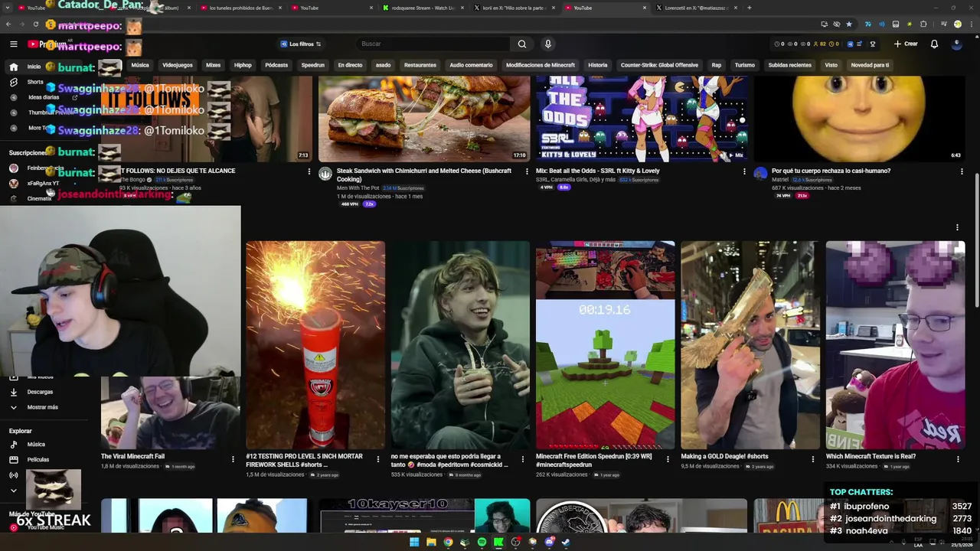The width and height of the screenshot is (980, 551).
Task: Open The Viral Minecraft Fail title
Action: tap(132, 456)
